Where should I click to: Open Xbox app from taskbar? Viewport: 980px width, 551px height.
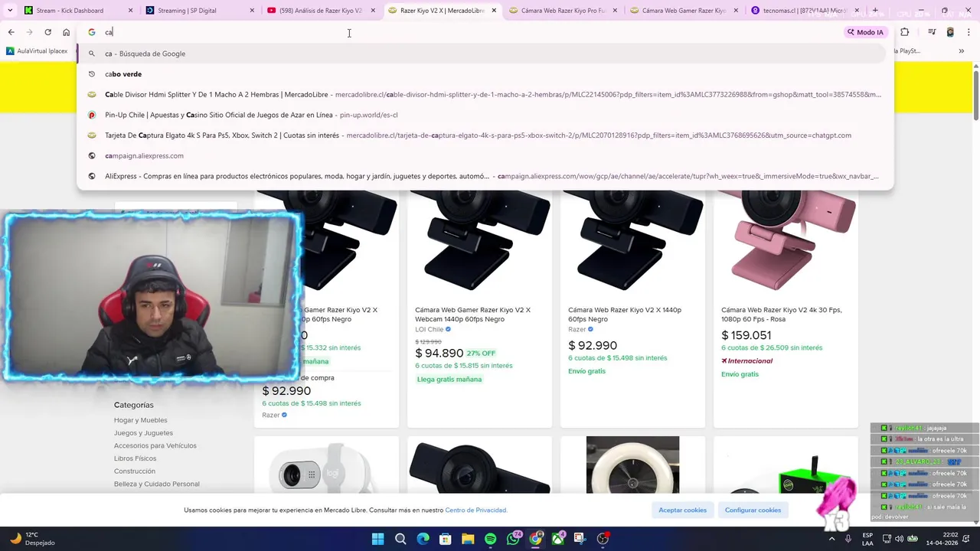point(558,539)
